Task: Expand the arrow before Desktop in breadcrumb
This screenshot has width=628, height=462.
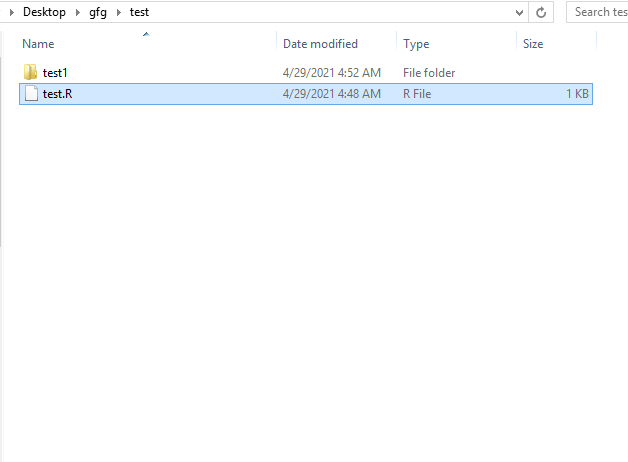Action: tap(12, 12)
